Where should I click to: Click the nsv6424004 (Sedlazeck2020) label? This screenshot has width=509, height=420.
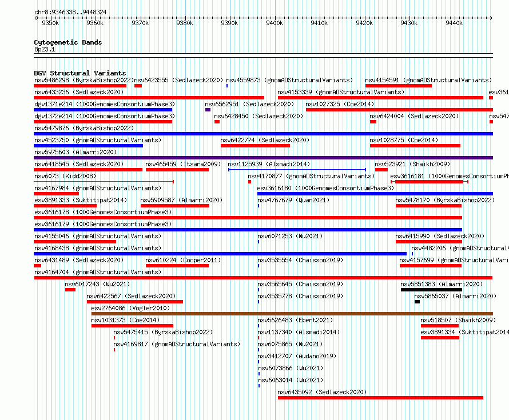414,116
